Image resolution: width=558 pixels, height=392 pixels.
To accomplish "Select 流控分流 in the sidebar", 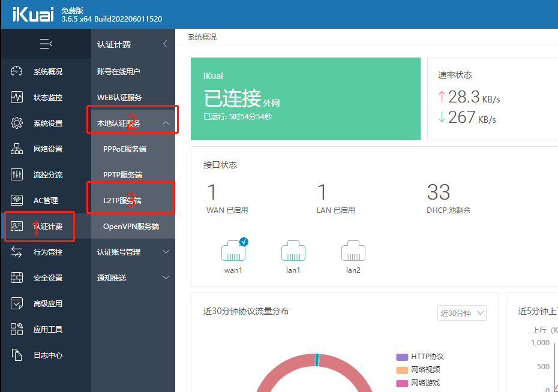I will pyautogui.click(x=36, y=174).
